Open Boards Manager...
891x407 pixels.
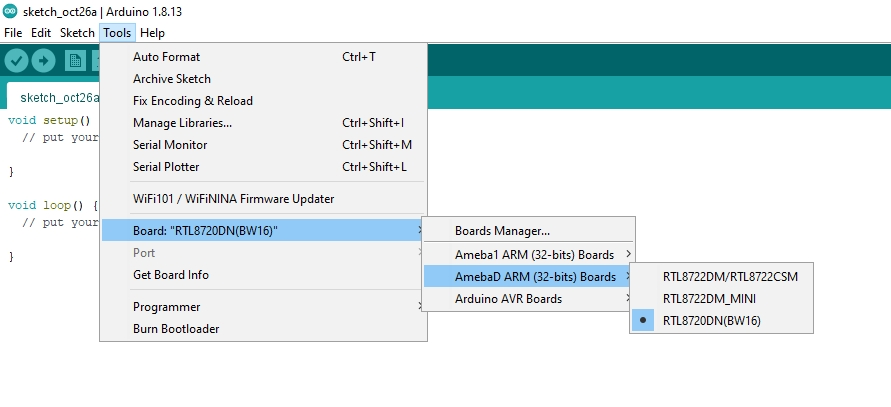point(528,231)
